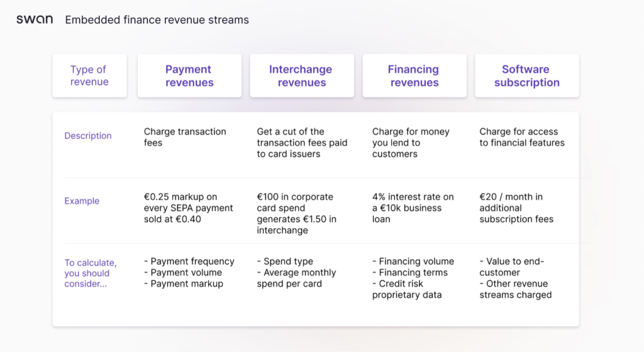Select the "Description" row label
Viewport: 644px width, 352px height.
87,136
